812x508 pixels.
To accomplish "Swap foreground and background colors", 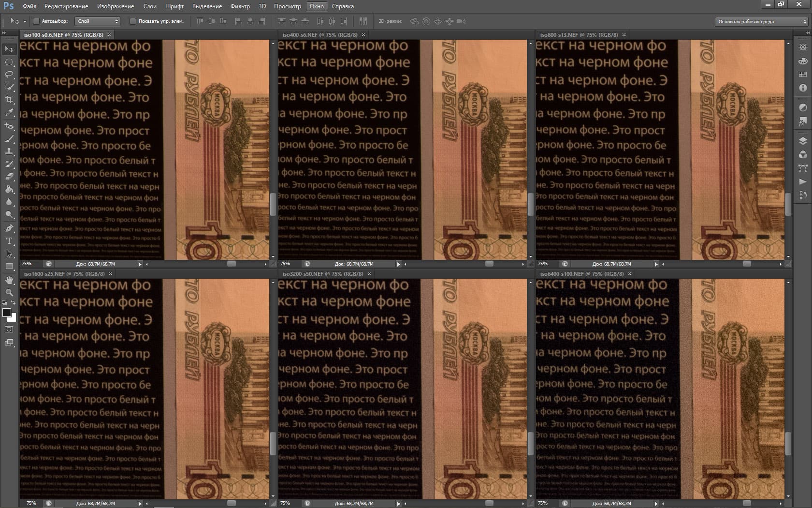I will click(14, 302).
